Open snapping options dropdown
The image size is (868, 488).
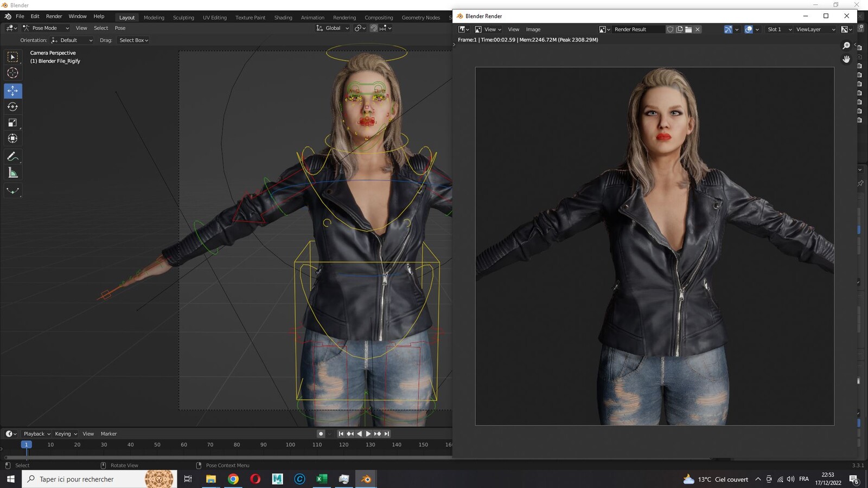point(386,28)
